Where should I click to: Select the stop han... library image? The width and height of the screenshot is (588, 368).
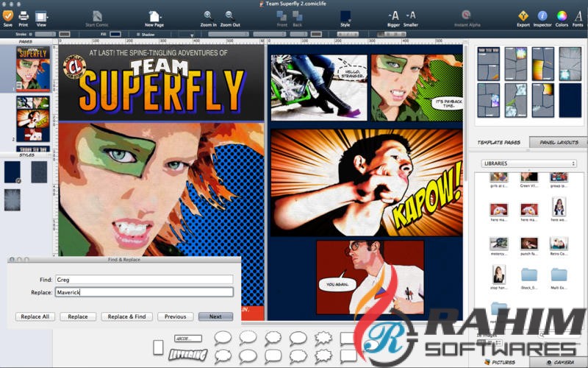[x=498, y=274]
